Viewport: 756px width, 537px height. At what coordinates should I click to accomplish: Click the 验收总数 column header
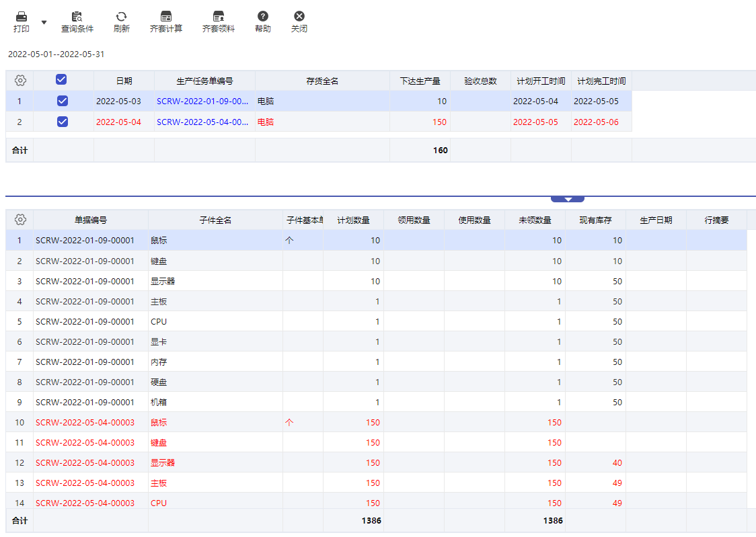tap(480, 81)
